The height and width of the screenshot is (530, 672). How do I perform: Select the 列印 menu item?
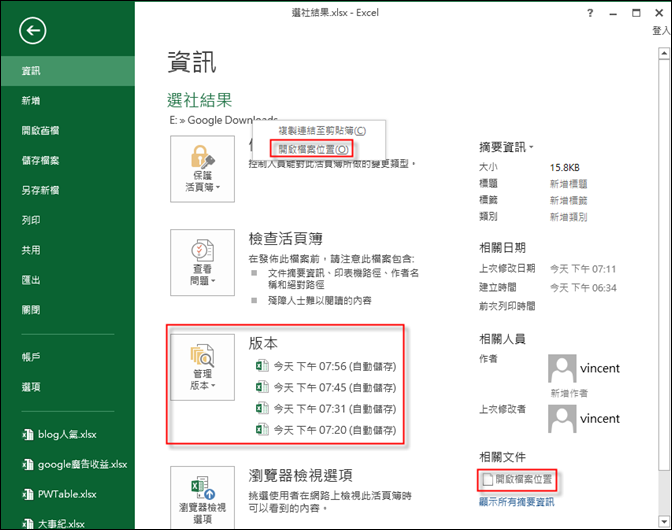click(x=68, y=220)
